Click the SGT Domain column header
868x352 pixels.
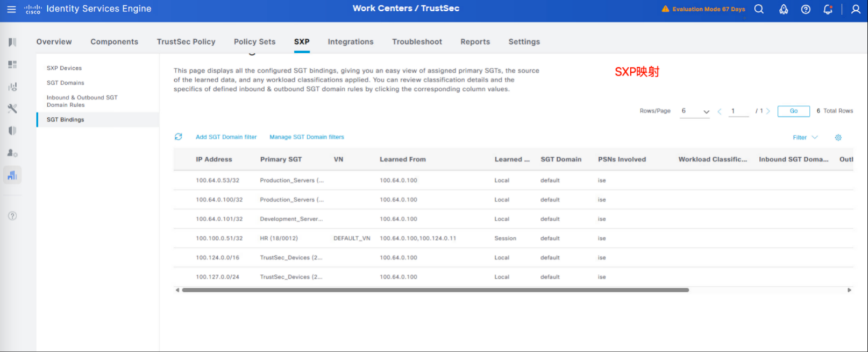[x=561, y=159]
